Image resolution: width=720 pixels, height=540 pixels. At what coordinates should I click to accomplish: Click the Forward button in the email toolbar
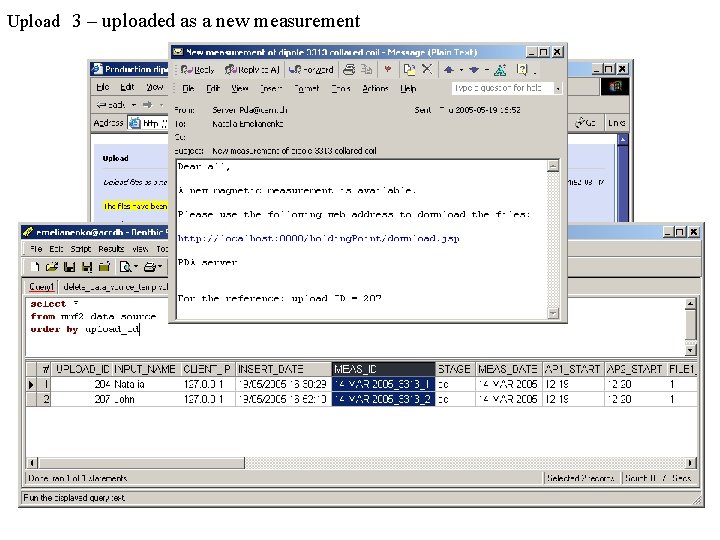point(311,70)
